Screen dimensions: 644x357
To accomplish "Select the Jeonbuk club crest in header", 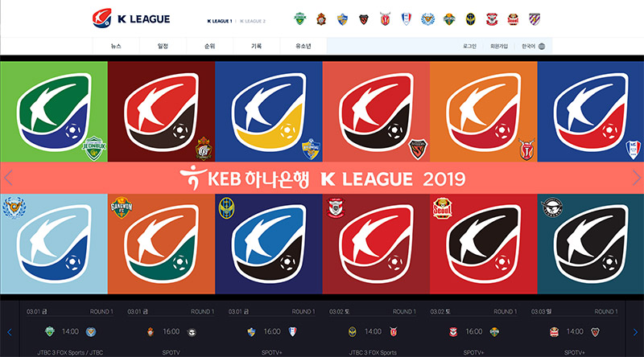I will pyautogui.click(x=299, y=18).
